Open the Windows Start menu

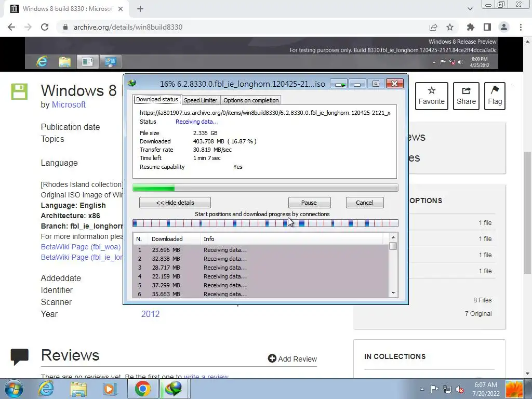click(14, 389)
